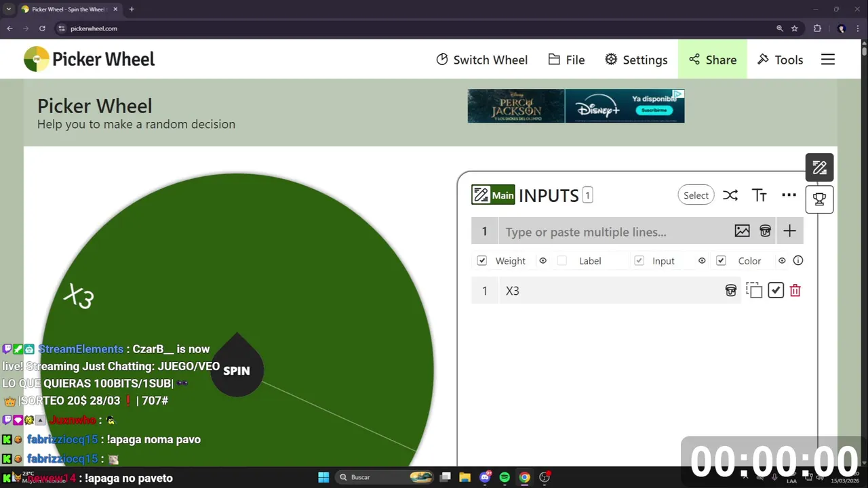Toggle the Label checkbox
The width and height of the screenshot is (868, 488).
(x=561, y=260)
